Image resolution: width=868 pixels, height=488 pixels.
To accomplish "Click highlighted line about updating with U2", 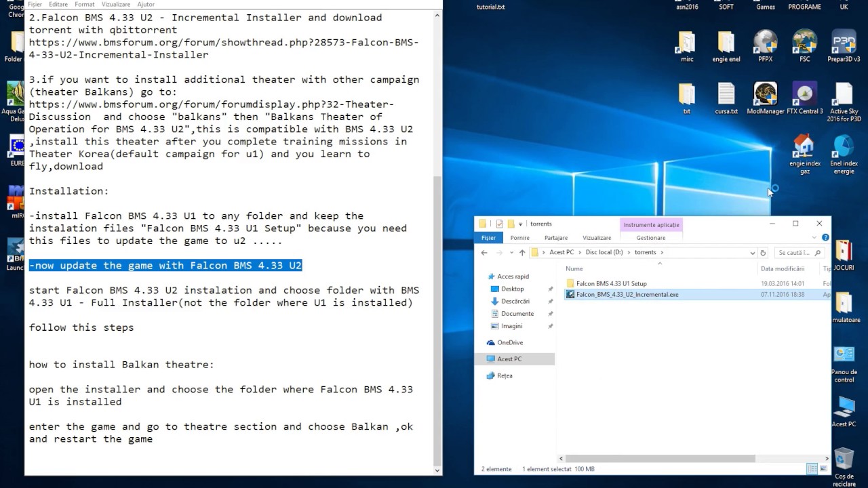I will click(165, 265).
